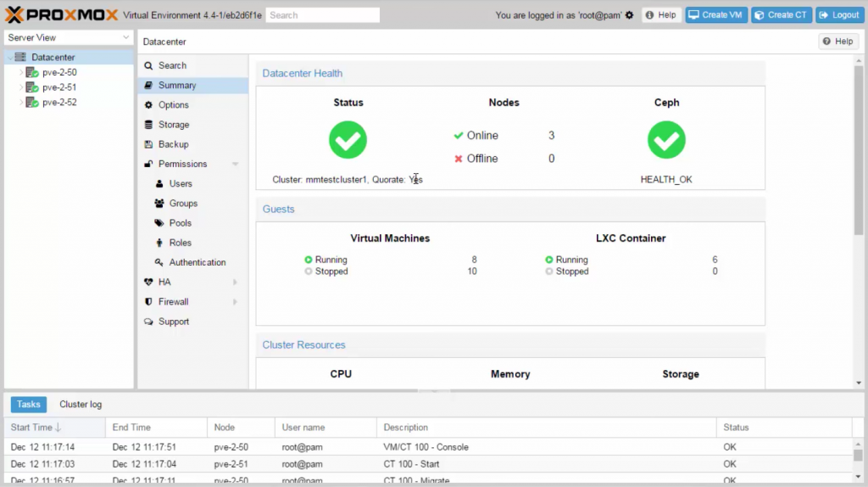Click the Firewall shield icon

click(x=149, y=302)
